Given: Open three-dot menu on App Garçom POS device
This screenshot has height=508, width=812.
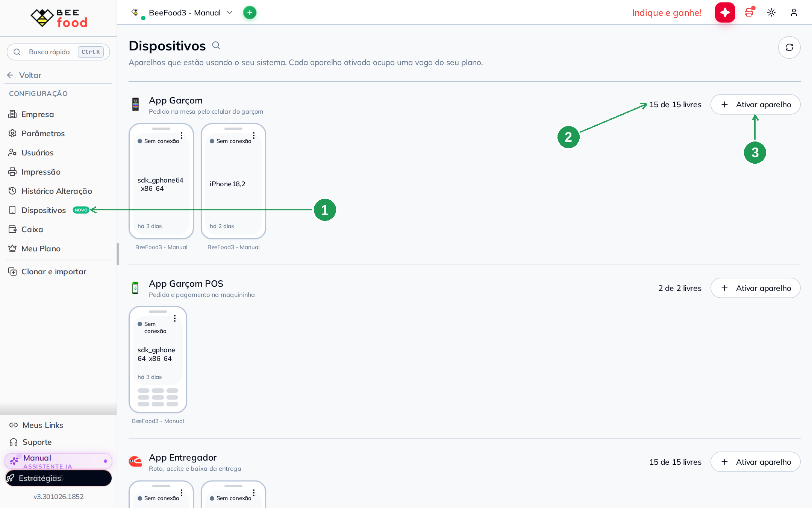Looking at the screenshot, I should (x=175, y=318).
